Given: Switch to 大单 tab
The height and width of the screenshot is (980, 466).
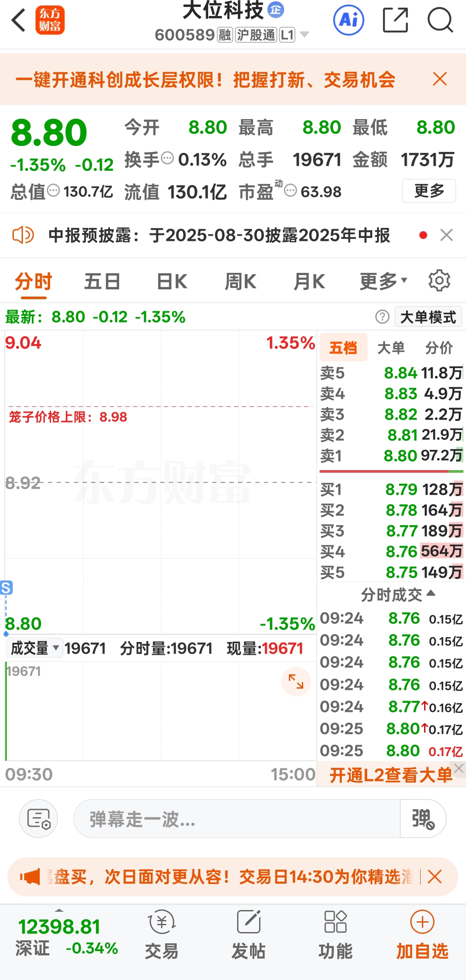Looking at the screenshot, I should pos(391,347).
